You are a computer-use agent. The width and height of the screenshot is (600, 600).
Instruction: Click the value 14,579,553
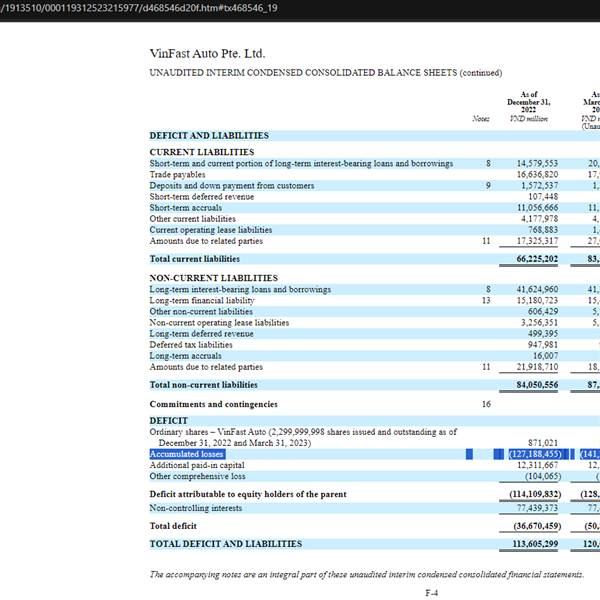[537, 163]
